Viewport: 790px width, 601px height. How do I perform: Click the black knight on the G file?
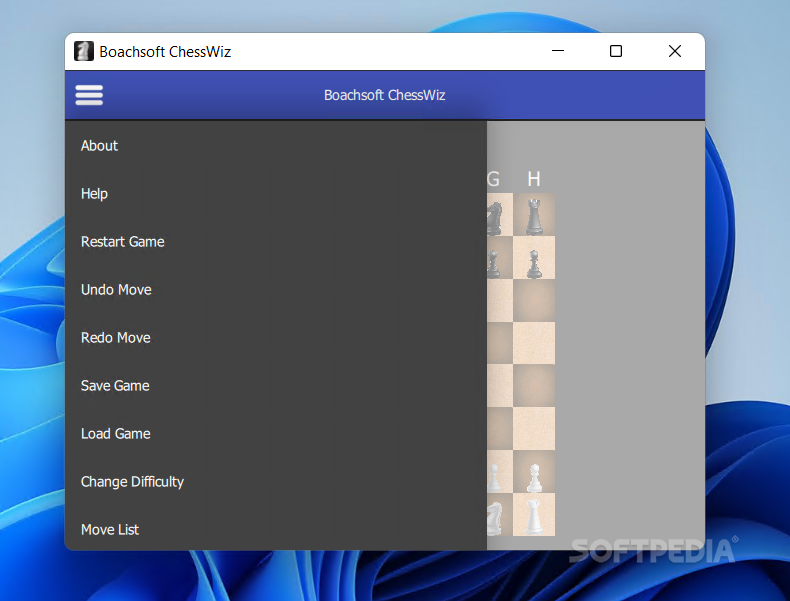coord(494,218)
